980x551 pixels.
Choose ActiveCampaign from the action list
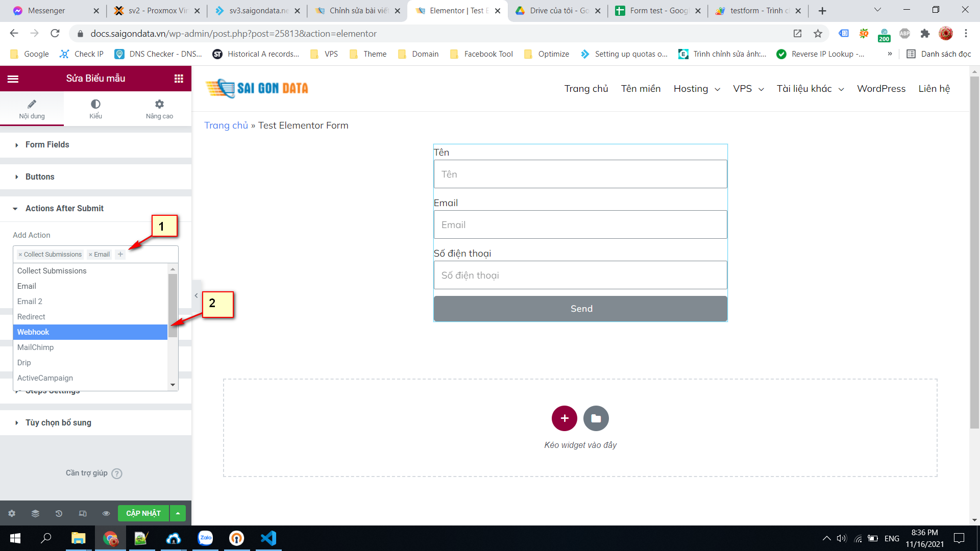point(90,378)
